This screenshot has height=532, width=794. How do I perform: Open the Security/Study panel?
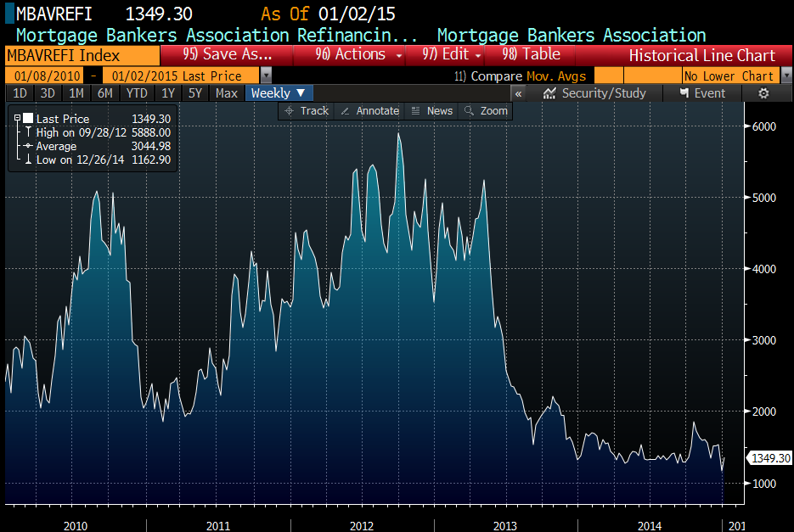pos(594,93)
